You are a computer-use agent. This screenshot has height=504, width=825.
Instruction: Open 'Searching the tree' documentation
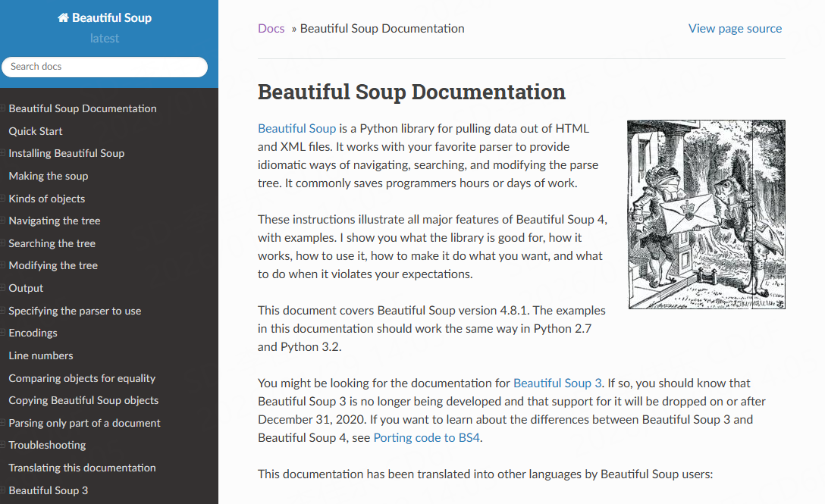tap(52, 243)
